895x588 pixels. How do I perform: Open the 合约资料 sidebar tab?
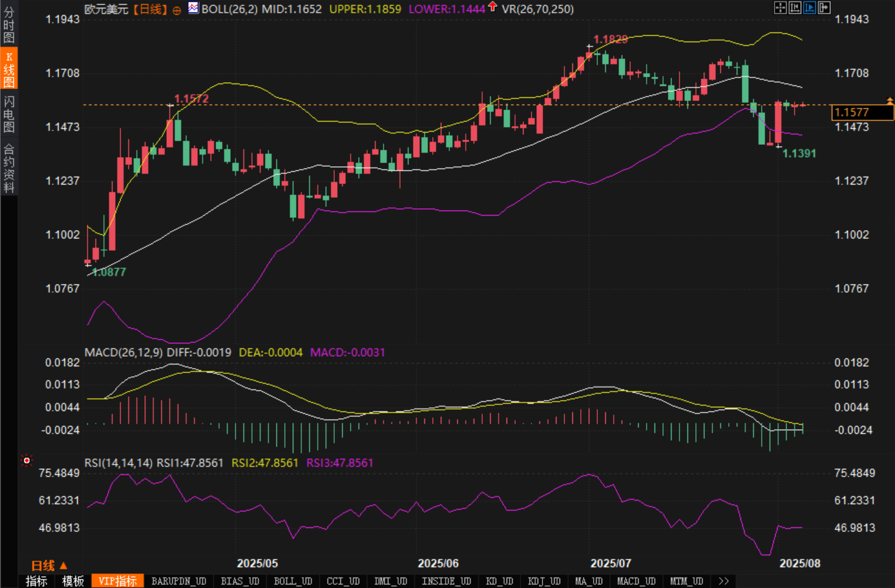[9, 169]
